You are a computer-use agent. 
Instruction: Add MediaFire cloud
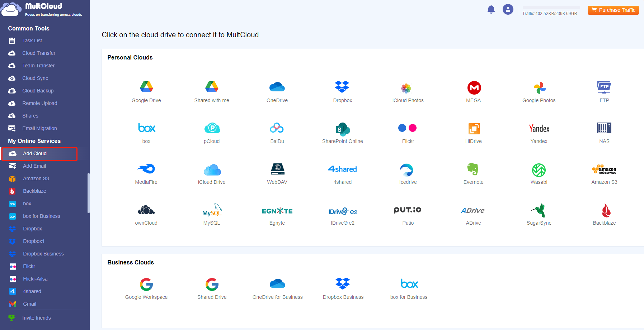[146, 168]
